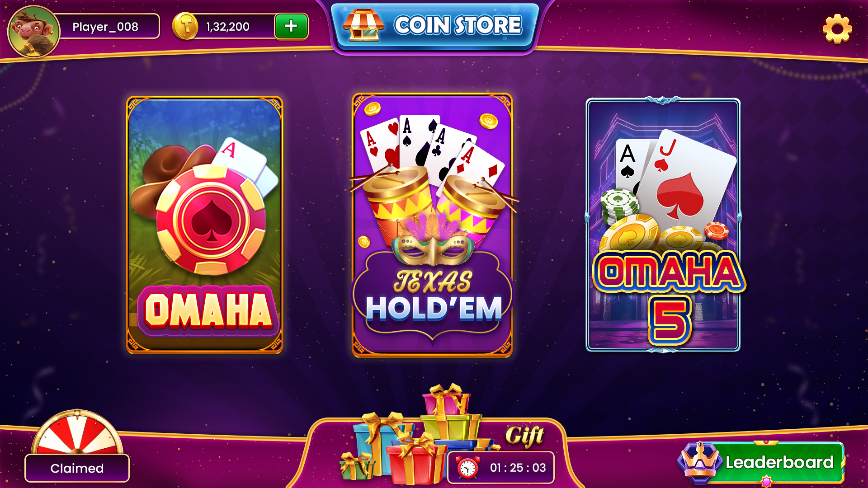Open the Coin Store banner
Viewport: 868px width, 488px height.
[435, 26]
